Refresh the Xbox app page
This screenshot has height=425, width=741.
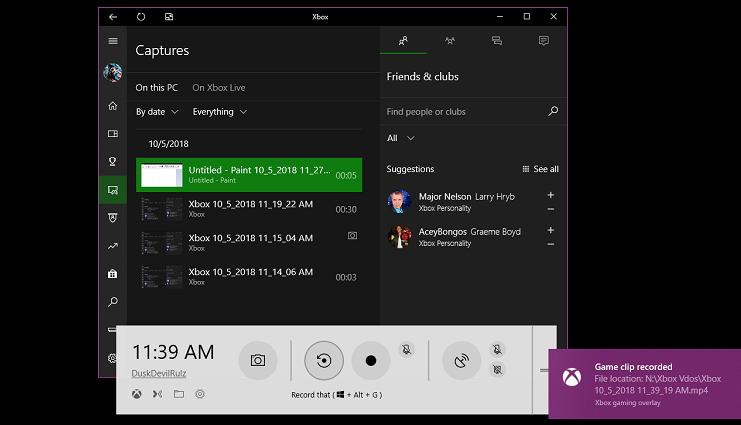coord(141,17)
